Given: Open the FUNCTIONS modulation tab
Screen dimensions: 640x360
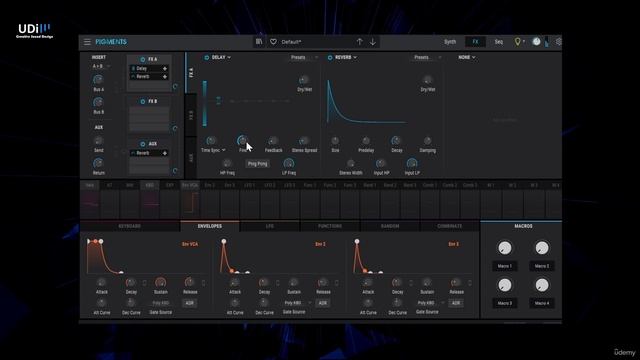Looking at the screenshot, I should point(330,226).
